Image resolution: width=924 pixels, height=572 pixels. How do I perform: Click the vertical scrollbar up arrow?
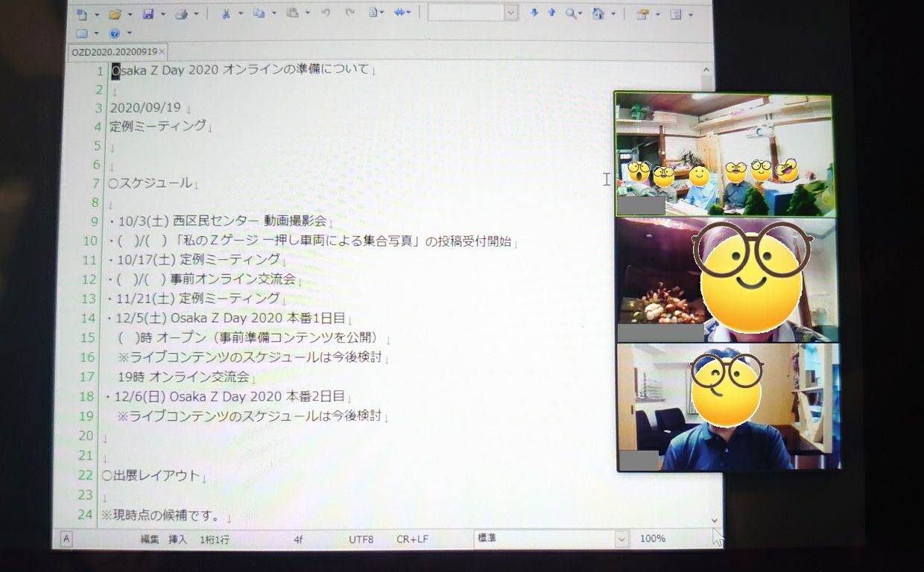706,70
